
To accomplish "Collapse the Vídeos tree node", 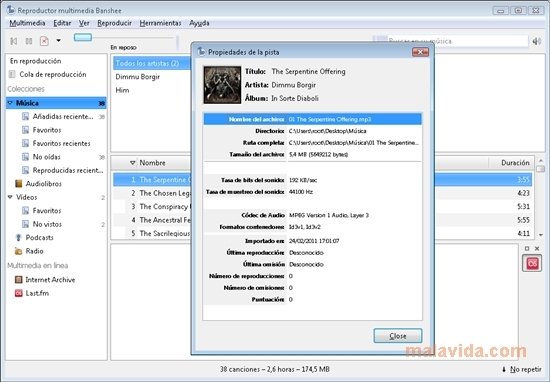I will pos(10,197).
